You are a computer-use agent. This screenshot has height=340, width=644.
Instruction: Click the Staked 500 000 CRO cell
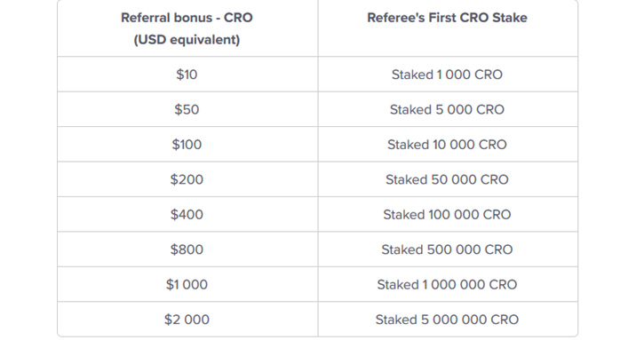pos(447,249)
